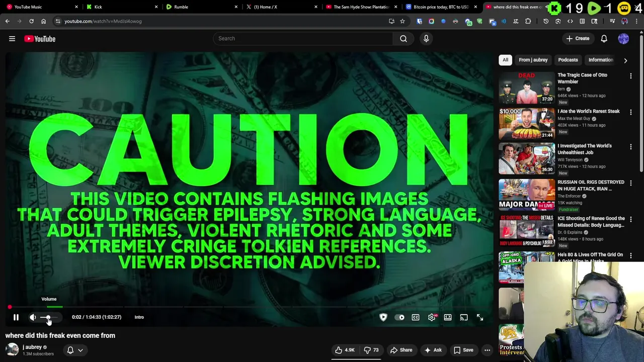Open the YouTube notifications bell
Viewport: 644px width, 362px height.
pyautogui.click(x=604, y=39)
